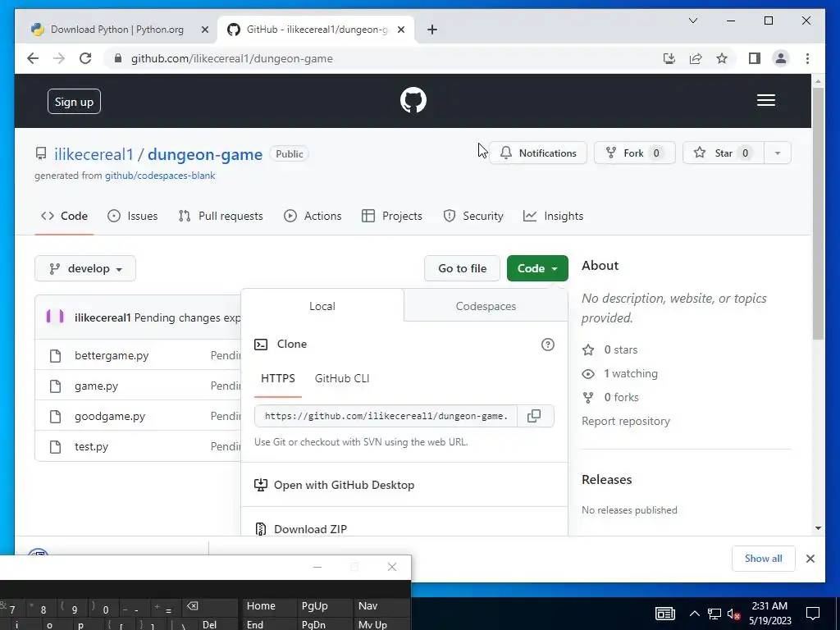The width and height of the screenshot is (840, 630).
Task: Show hidden system tray icons
Action: click(694, 614)
